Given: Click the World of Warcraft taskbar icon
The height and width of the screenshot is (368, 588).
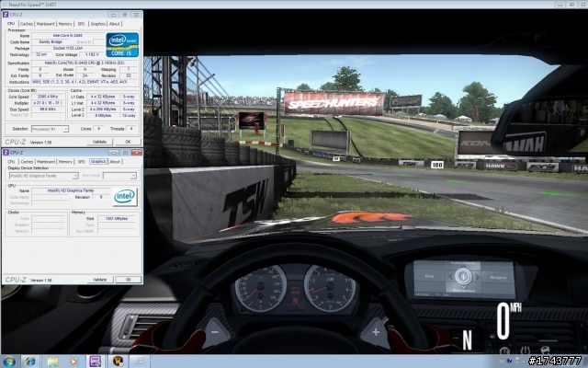Looking at the screenshot, I should point(118,362).
